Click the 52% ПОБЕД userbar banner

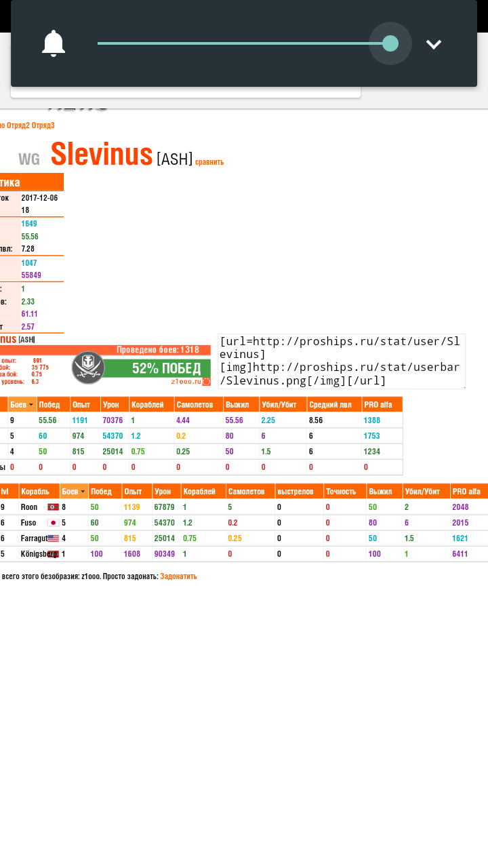point(166,368)
